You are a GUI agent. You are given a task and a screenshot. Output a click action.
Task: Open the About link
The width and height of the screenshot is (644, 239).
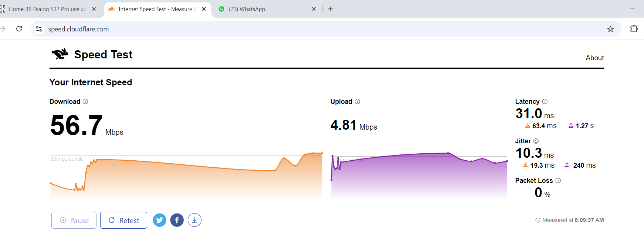point(595,58)
